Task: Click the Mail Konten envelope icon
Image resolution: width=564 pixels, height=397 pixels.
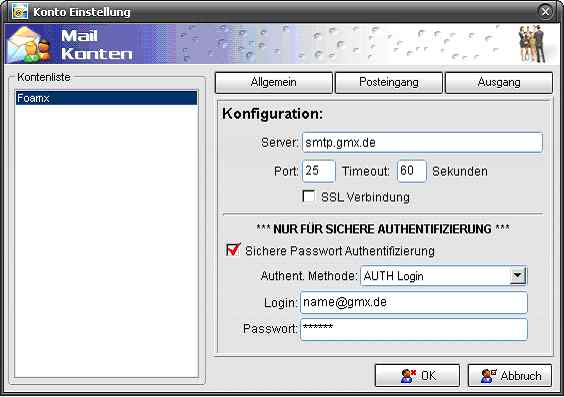Action: tap(29, 45)
